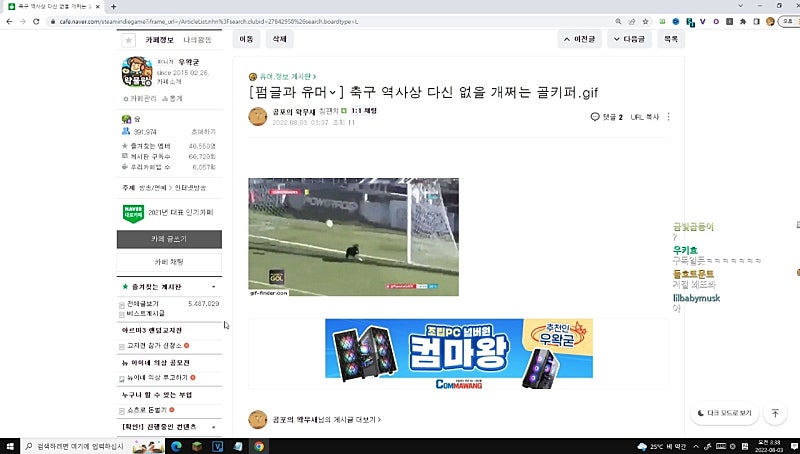
Task: Open the purple O extension icon
Action: (x=716, y=21)
